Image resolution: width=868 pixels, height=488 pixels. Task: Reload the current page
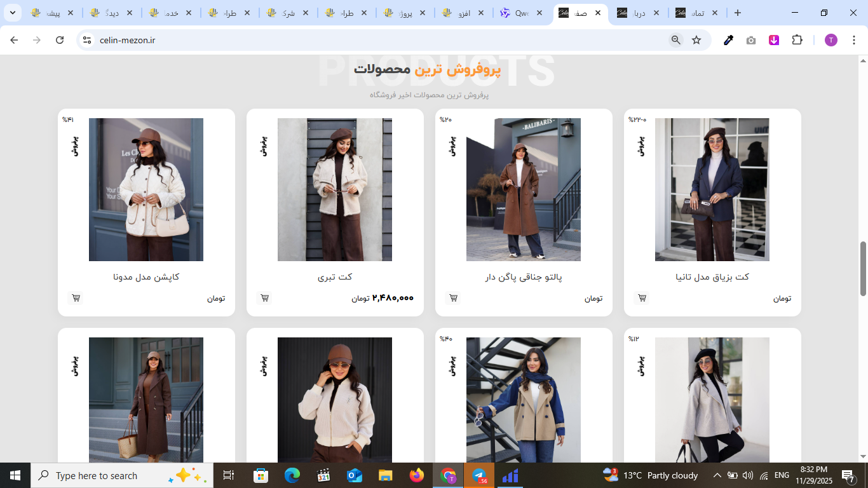tap(60, 40)
